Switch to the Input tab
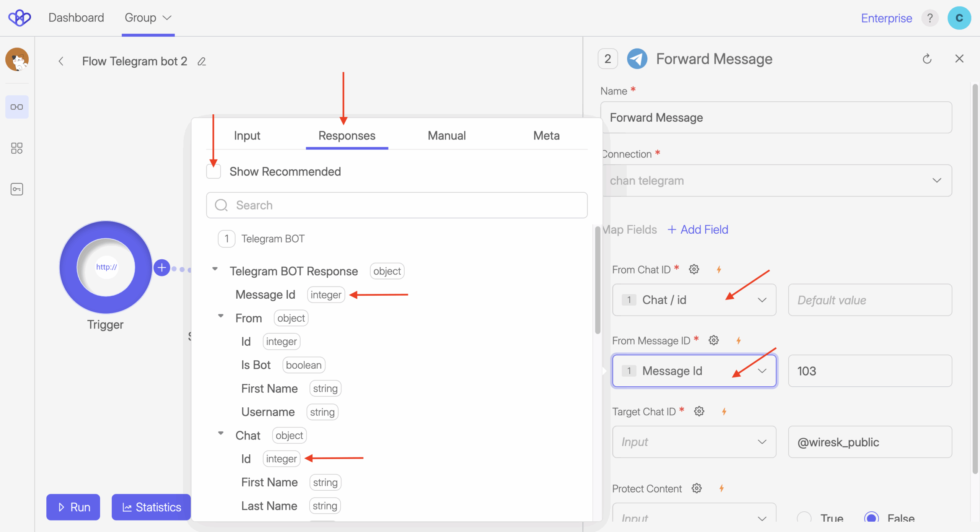 coord(247,135)
